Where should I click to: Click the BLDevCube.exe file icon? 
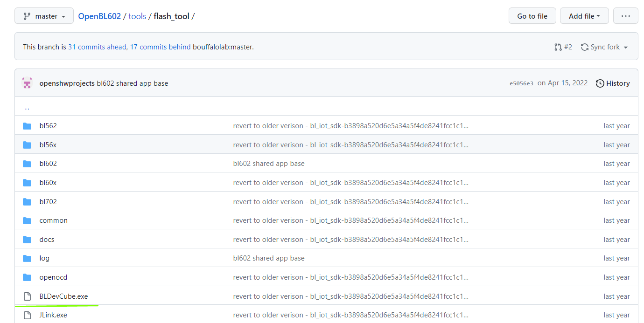coord(27,296)
